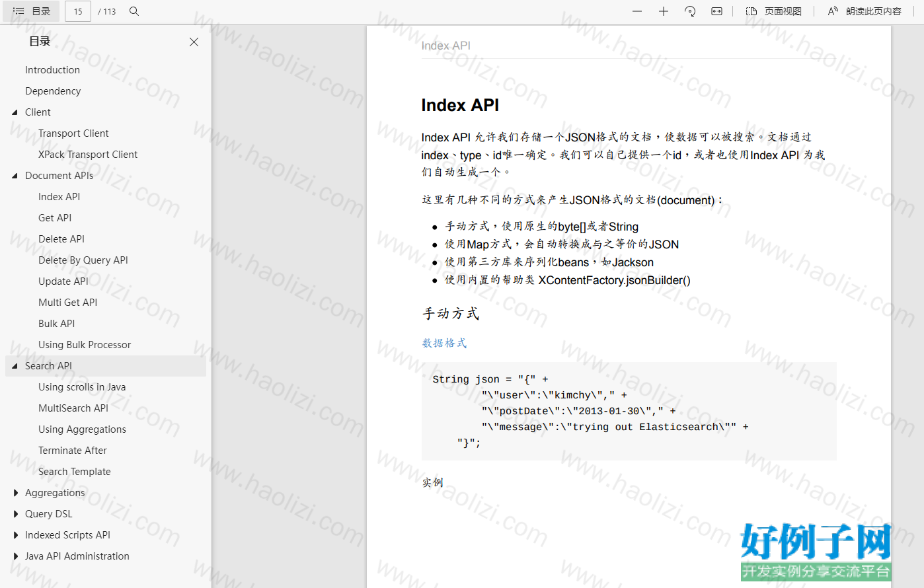The height and width of the screenshot is (588, 924).
Task: Click the Index API main heading
Action: click(460, 105)
